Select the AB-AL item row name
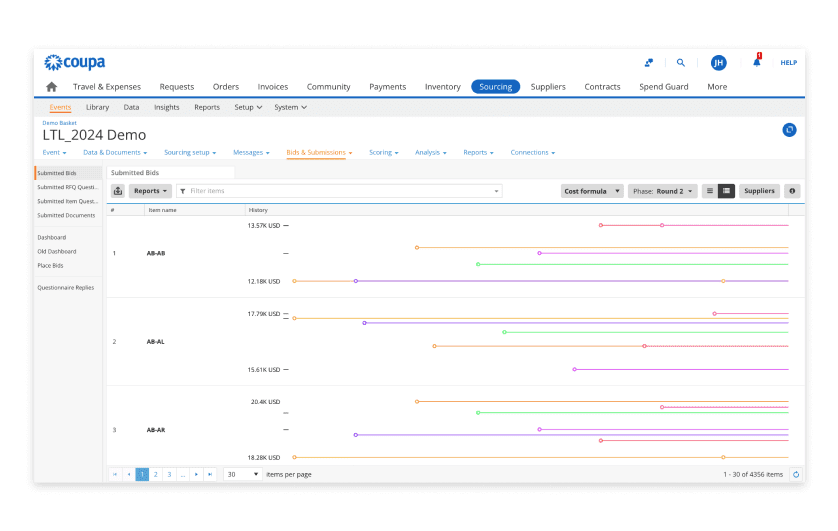 156,341
